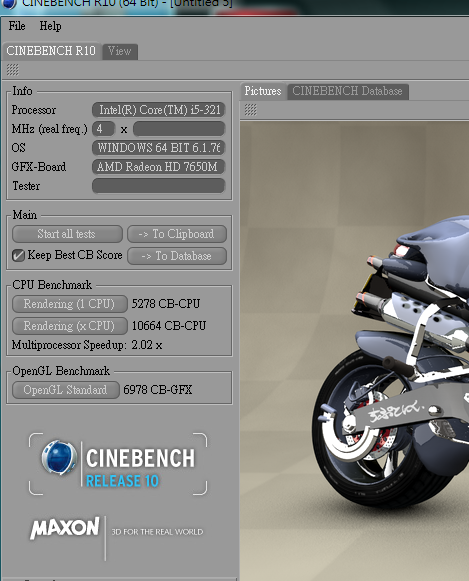This screenshot has width=469, height=581.
Task: Click the CPU core count field showing 4
Action: click(103, 129)
